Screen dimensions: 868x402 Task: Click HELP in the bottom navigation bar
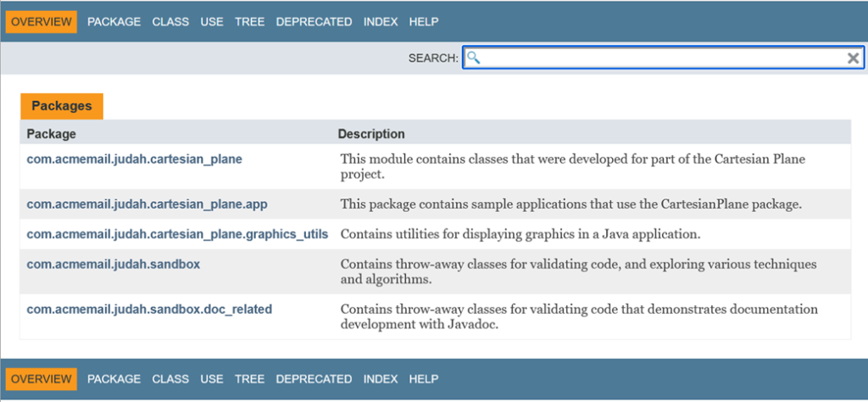point(423,379)
